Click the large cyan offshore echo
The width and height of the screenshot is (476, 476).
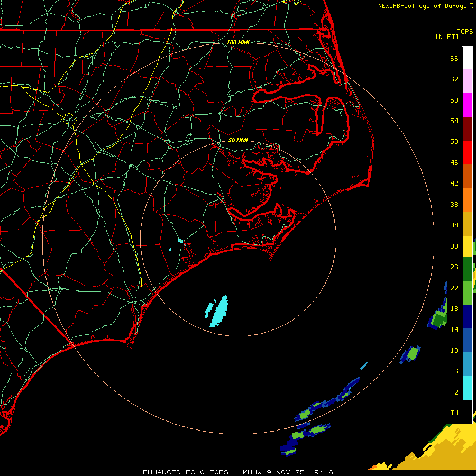219,311
